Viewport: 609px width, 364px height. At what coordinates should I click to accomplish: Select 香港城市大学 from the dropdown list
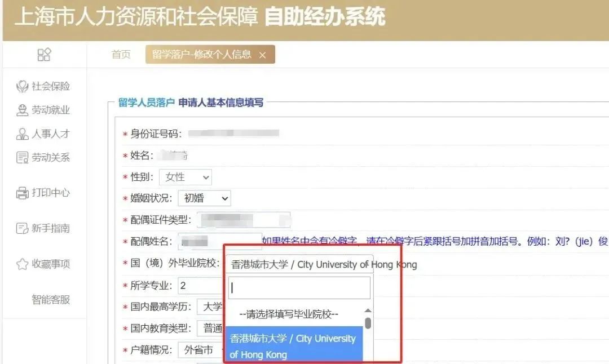(x=293, y=346)
